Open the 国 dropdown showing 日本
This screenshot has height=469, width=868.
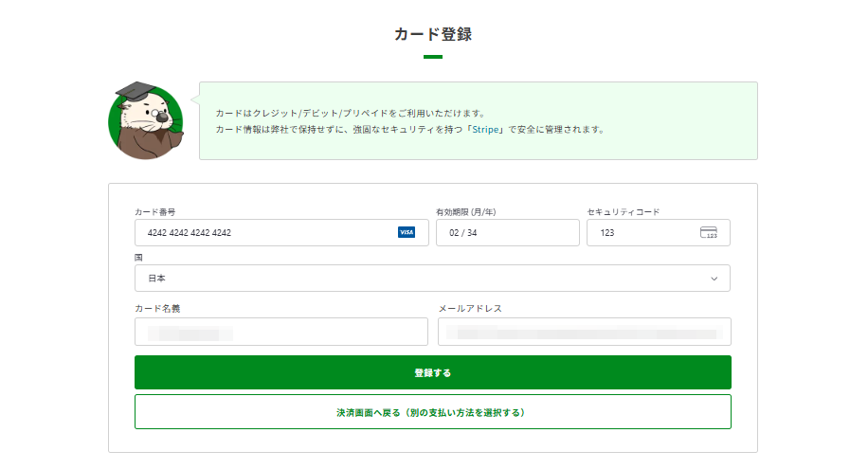coord(432,278)
